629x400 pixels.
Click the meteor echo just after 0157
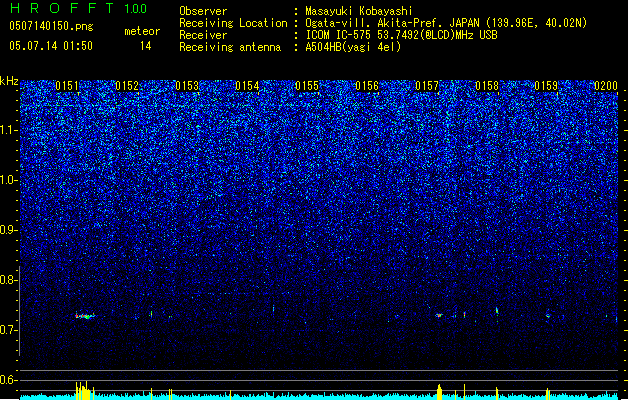[x=439, y=315]
